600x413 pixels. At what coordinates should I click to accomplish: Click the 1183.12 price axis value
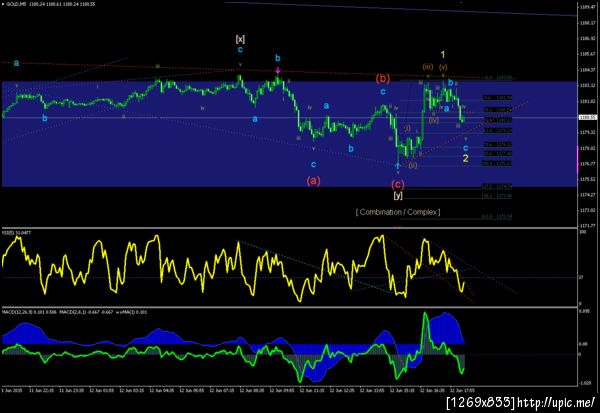[x=587, y=85]
